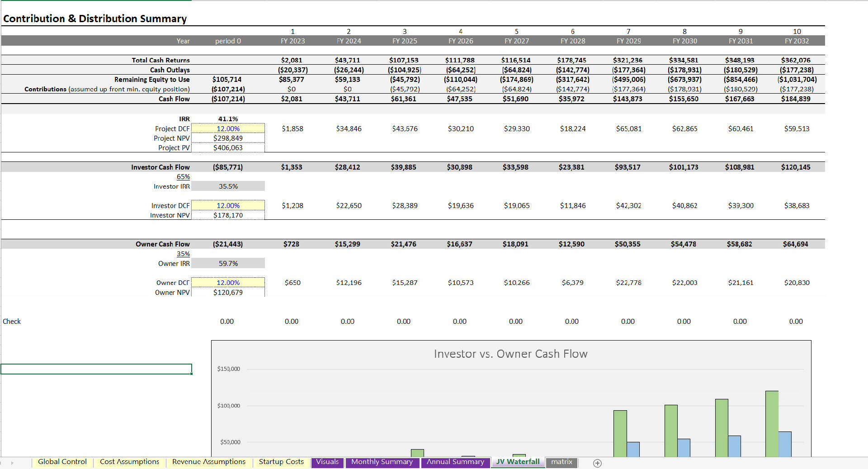Select the FY 2032 column header

click(x=797, y=41)
